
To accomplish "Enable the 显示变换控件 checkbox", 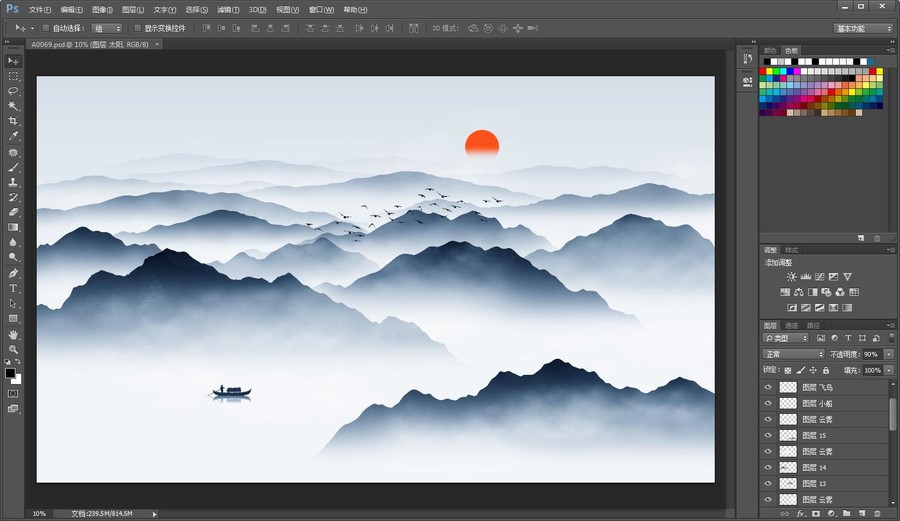I will click(137, 28).
